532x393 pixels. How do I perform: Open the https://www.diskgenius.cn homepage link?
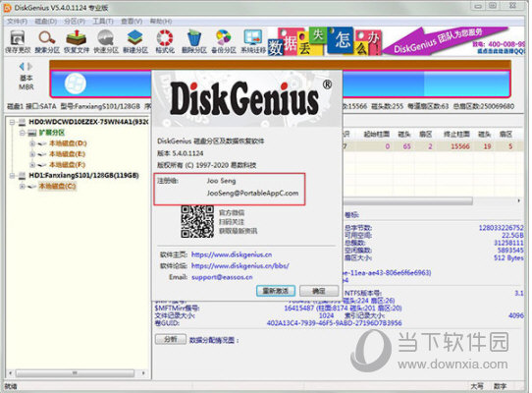(232, 254)
